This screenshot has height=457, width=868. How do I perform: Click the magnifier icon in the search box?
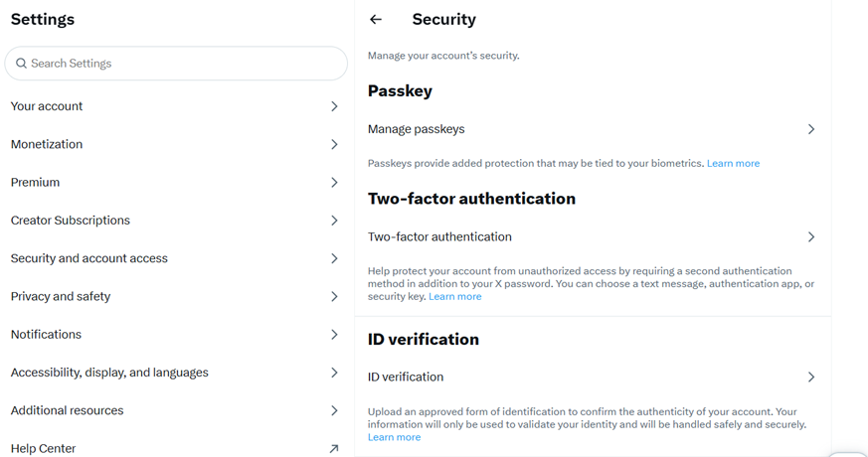click(21, 64)
